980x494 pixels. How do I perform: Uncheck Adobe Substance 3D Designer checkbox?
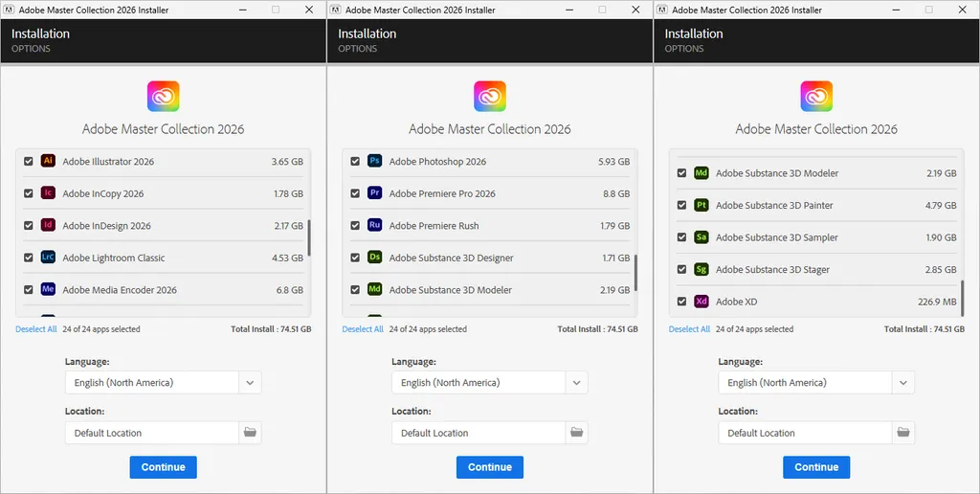click(355, 258)
